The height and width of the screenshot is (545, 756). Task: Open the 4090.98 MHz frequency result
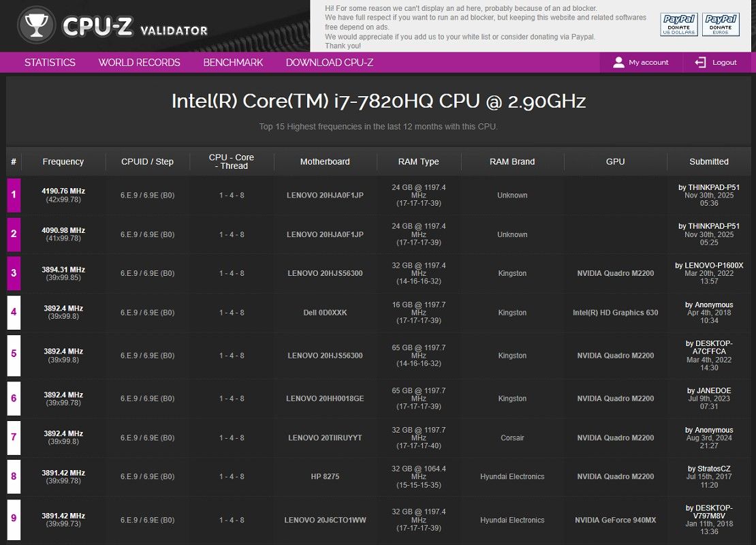[63, 230]
